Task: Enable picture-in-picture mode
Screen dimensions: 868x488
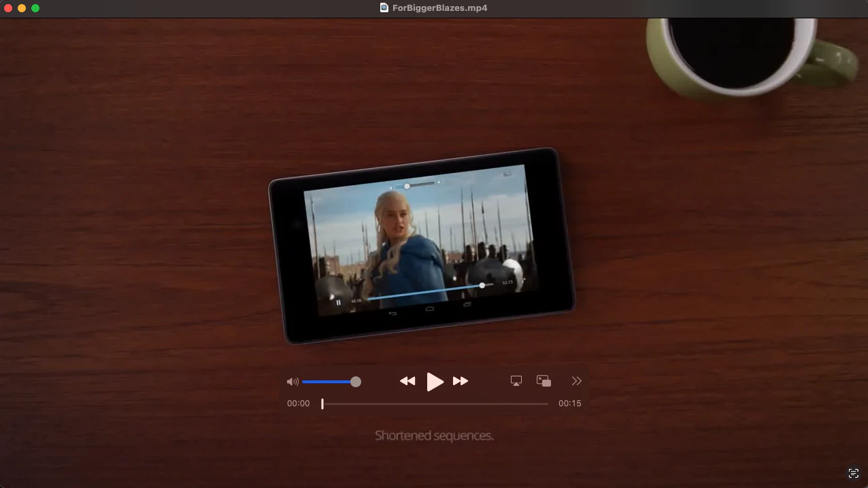Action: [x=544, y=381]
